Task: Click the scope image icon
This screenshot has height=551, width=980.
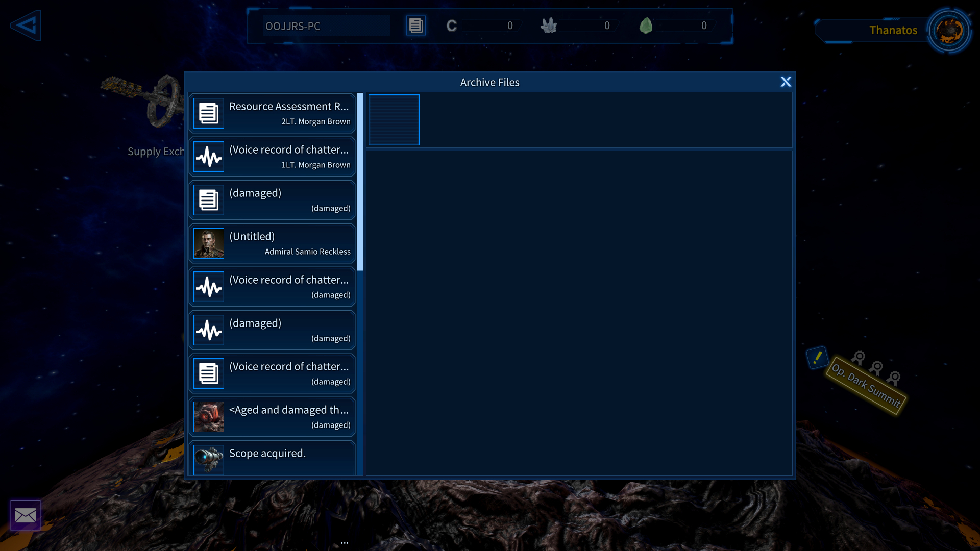Action: tap(209, 459)
